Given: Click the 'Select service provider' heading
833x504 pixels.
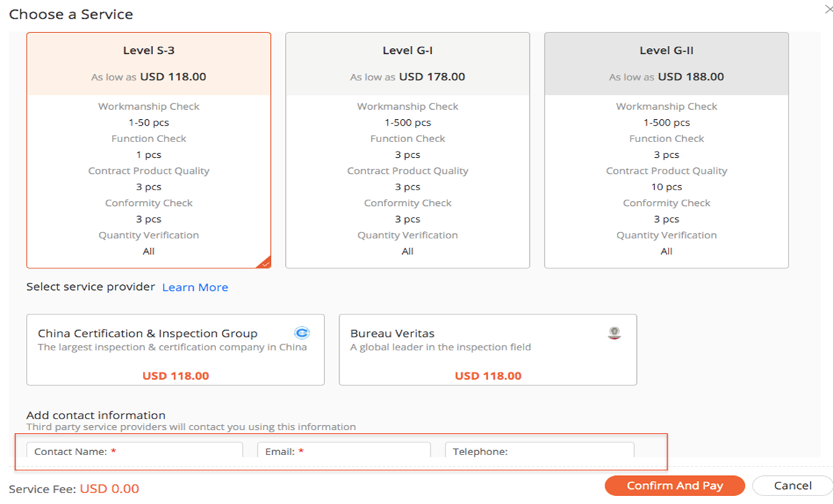Looking at the screenshot, I should (90, 286).
